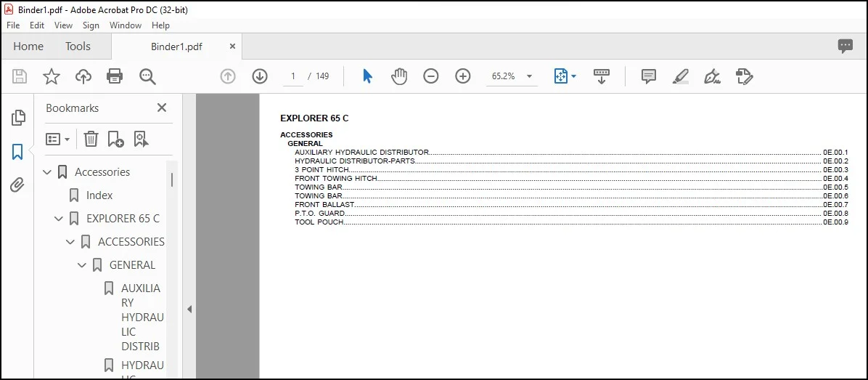Print the document with printer icon
This screenshot has height=380, width=868.
115,76
